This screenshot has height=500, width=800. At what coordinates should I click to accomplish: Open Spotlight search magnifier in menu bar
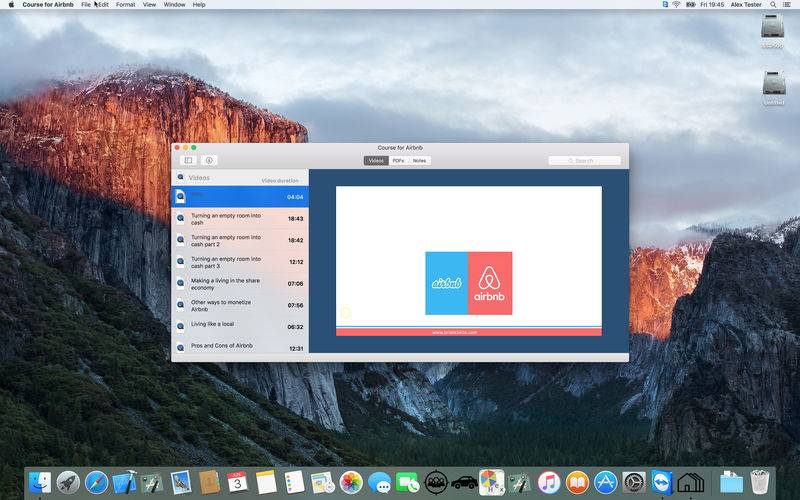[773, 5]
